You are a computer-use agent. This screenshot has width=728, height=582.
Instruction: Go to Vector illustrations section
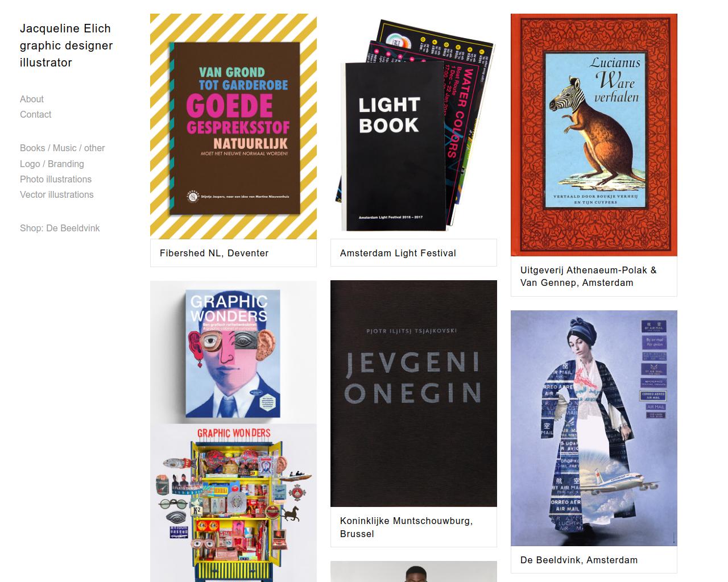(57, 194)
